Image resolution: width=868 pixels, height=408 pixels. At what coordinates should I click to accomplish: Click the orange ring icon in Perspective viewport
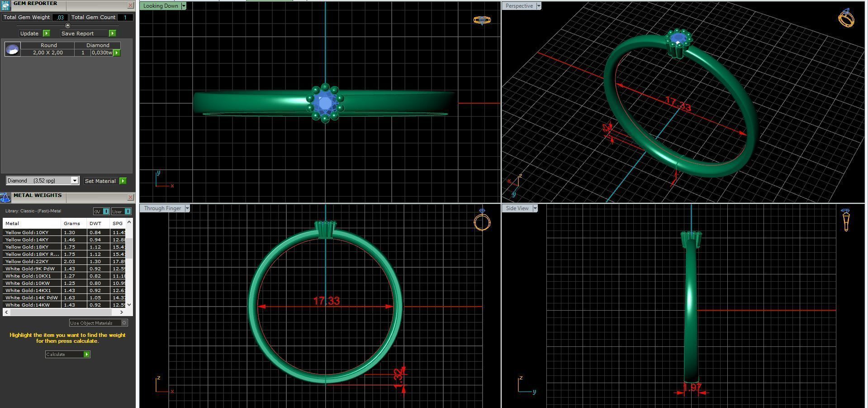click(x=846, y=18)
